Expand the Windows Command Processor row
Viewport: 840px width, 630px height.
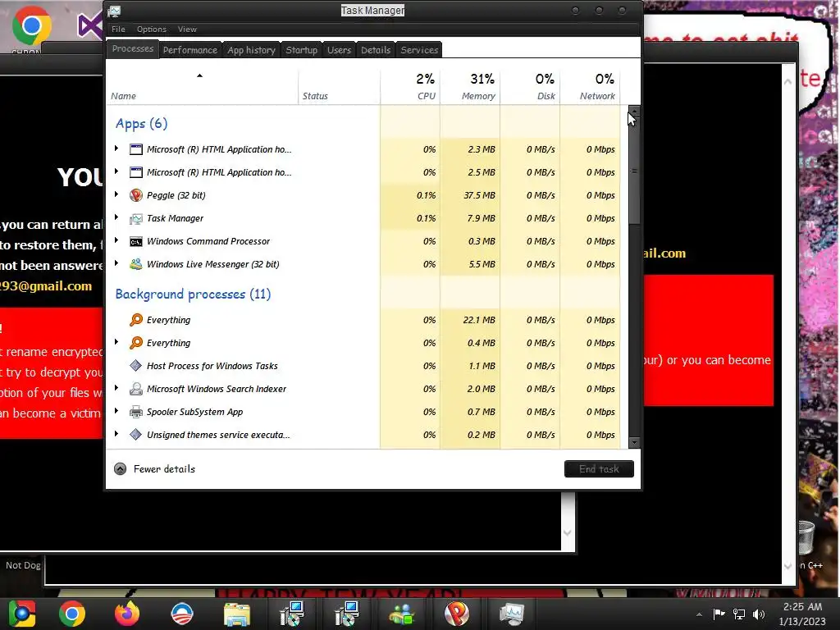pos(116,240)
